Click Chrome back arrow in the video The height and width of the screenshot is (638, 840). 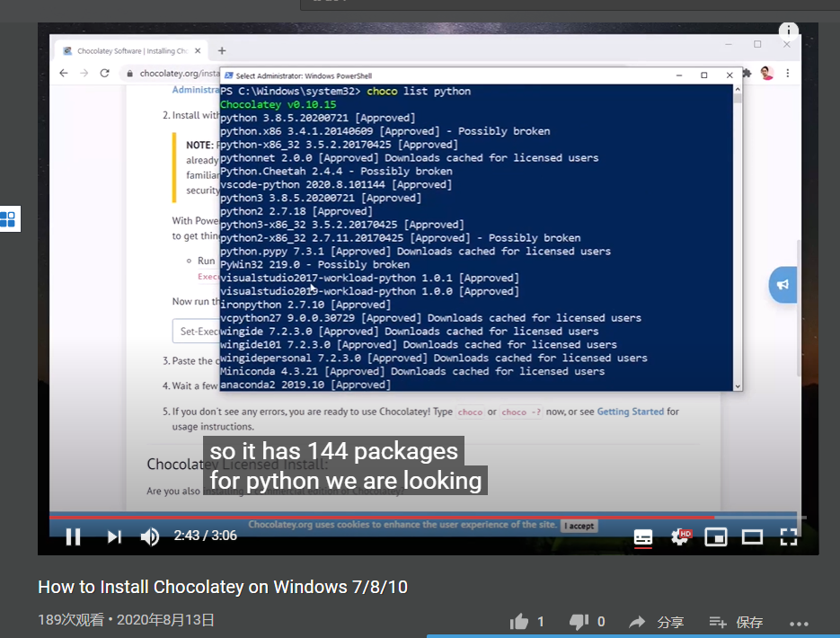64,74
